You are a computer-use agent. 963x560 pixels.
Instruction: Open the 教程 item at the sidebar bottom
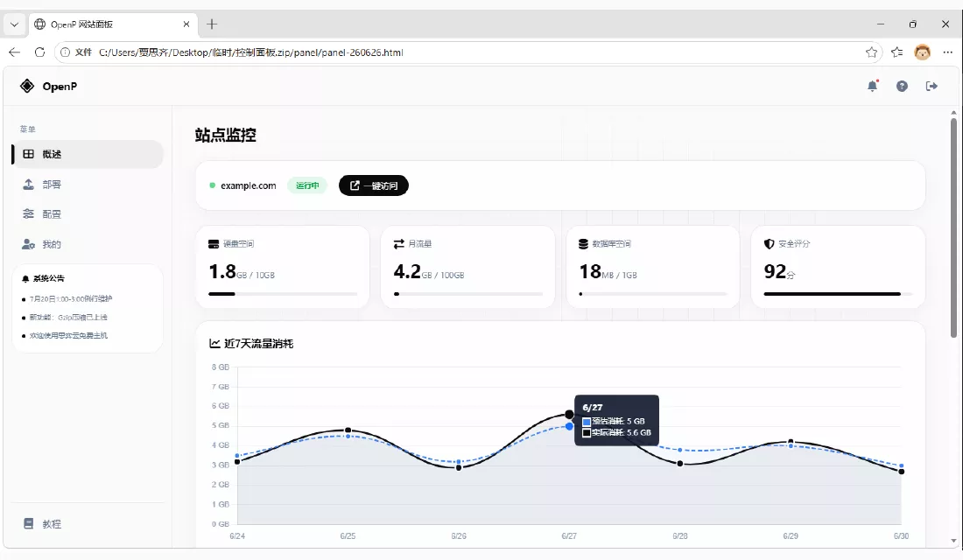pyautogui.click(x=88, y=524)
